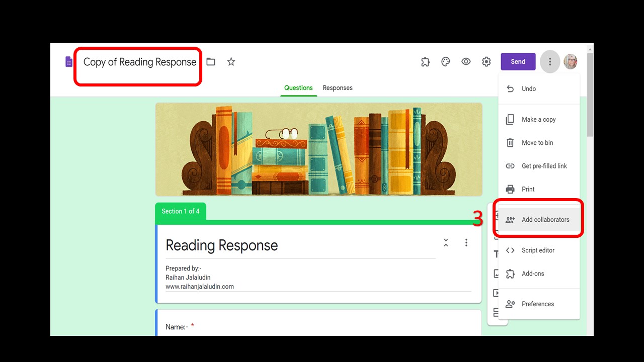Preview the form with the eye icon
The height and width of the screenshot is (362, 644).
tap(466, 62)
